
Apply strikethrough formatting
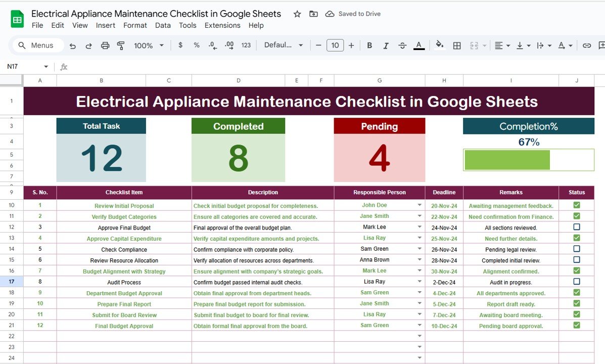click(x=402, y=45)
